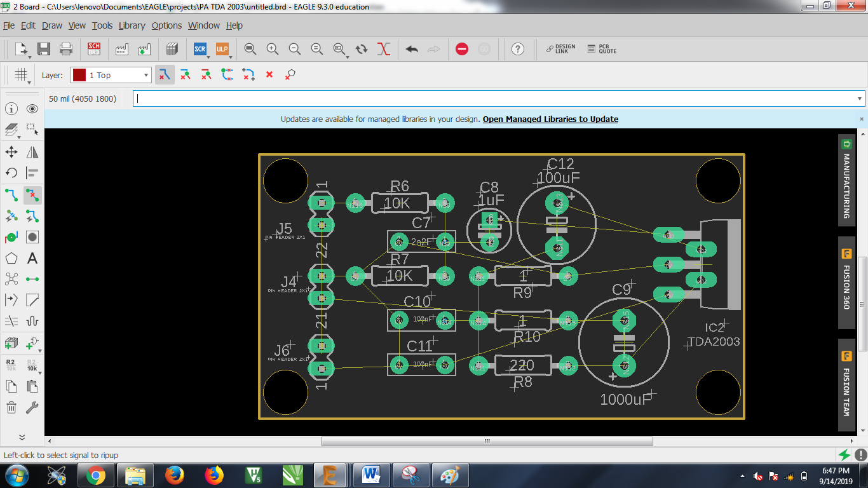This screenshot has width=868, height=488.
Task: Toggle the grid settings icon
Action: [x=20, y=74]
